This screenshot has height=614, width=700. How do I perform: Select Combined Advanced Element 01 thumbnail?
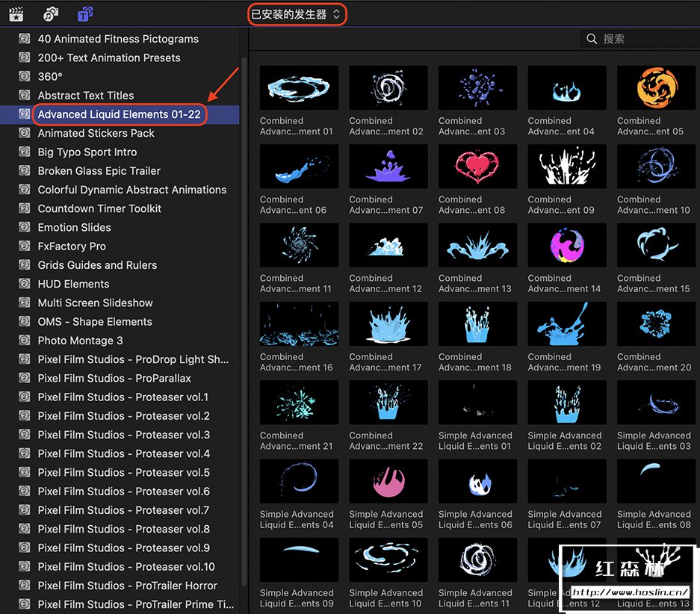pyautogui.click(x=299, y=87)
